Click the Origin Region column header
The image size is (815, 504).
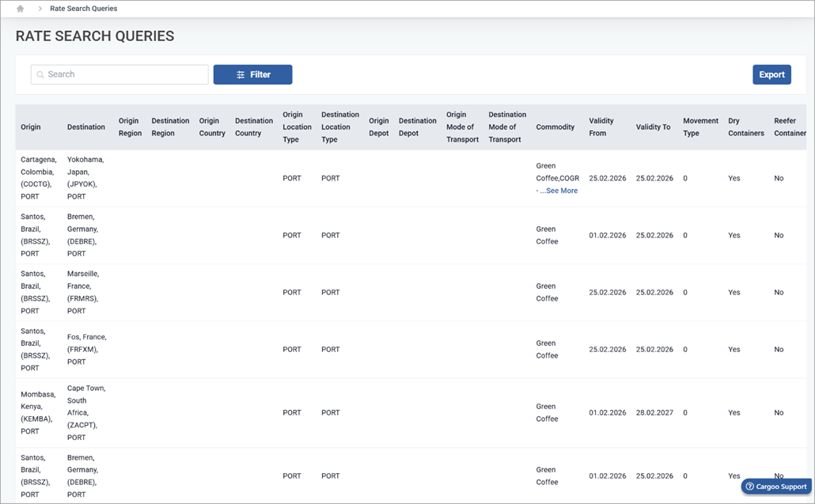pos(130,127)
